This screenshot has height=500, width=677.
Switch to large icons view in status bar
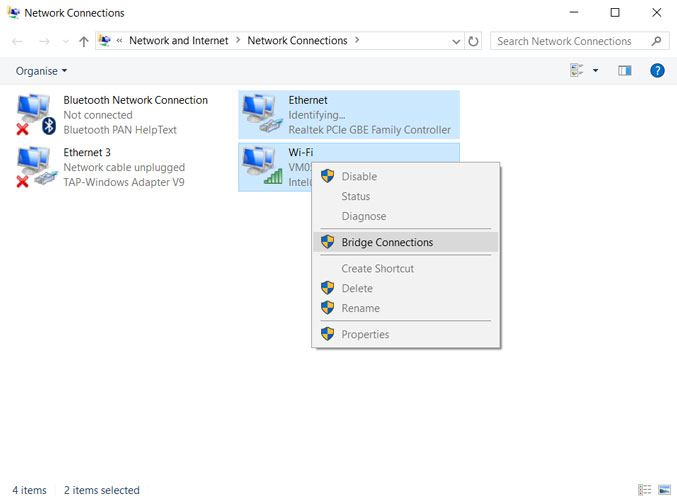[x=664, y=490]
